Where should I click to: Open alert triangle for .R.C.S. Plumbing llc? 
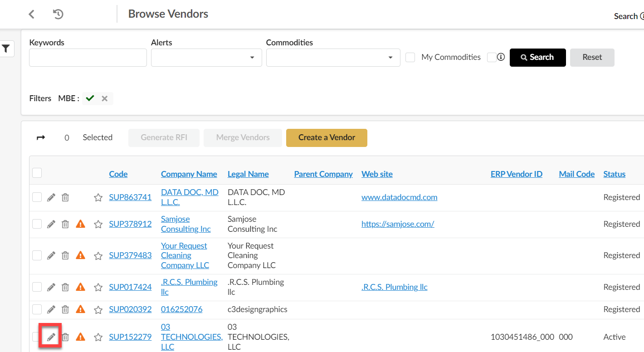pyautogui.click(x=80, y=287)
